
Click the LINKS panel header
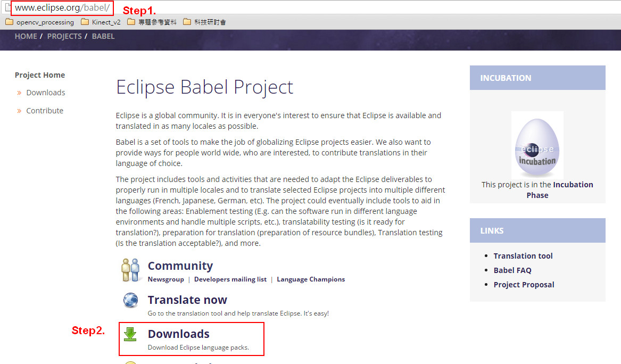tap(537, 230)
